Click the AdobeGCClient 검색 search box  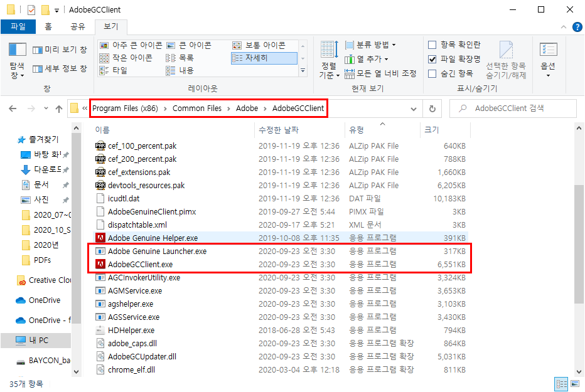point(513,109)
